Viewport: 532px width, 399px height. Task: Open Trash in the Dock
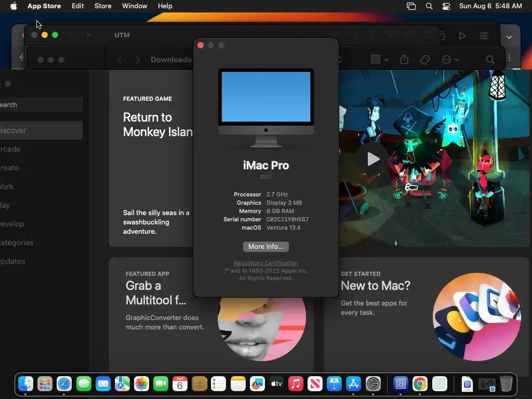[506, 384]
